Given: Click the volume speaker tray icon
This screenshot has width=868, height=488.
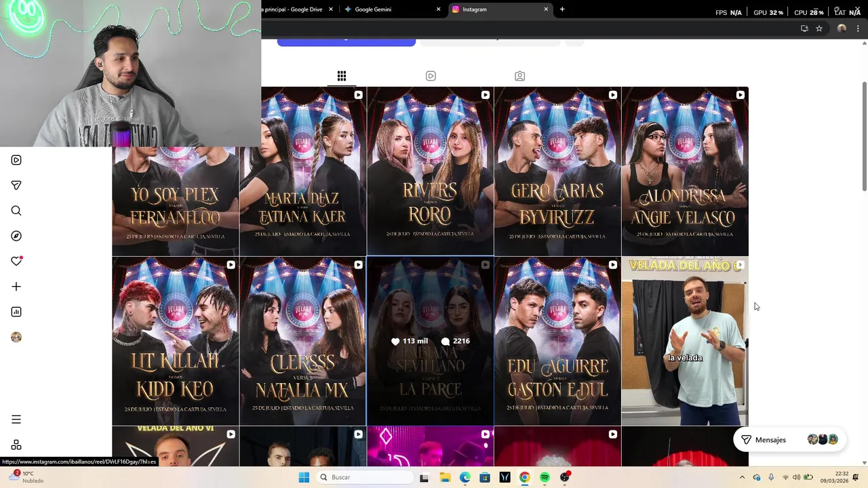Looking at the screenshot, I should [797, 478].
